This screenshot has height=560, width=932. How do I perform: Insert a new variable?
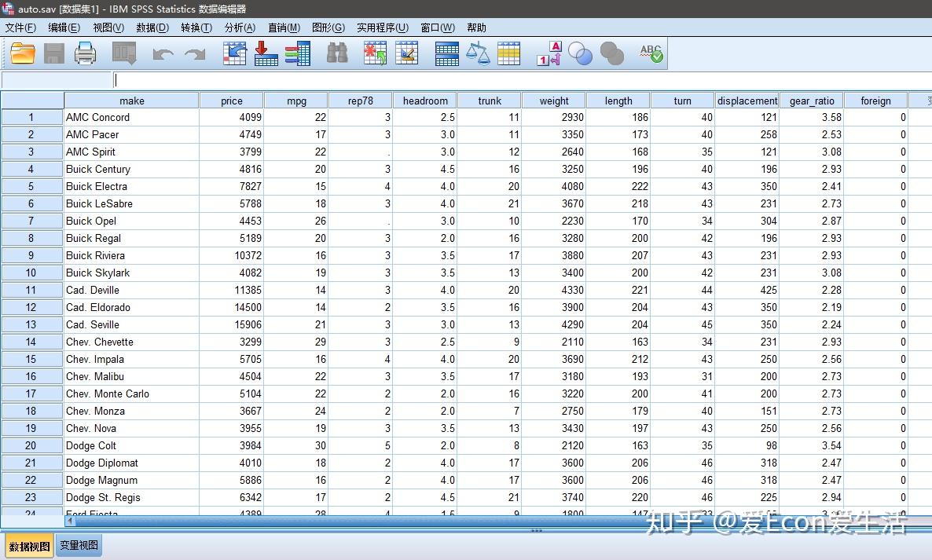coord(407,53)
